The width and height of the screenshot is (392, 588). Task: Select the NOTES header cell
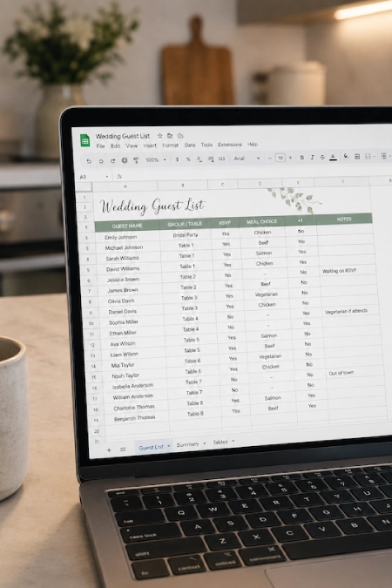click(x=343, y=219)
